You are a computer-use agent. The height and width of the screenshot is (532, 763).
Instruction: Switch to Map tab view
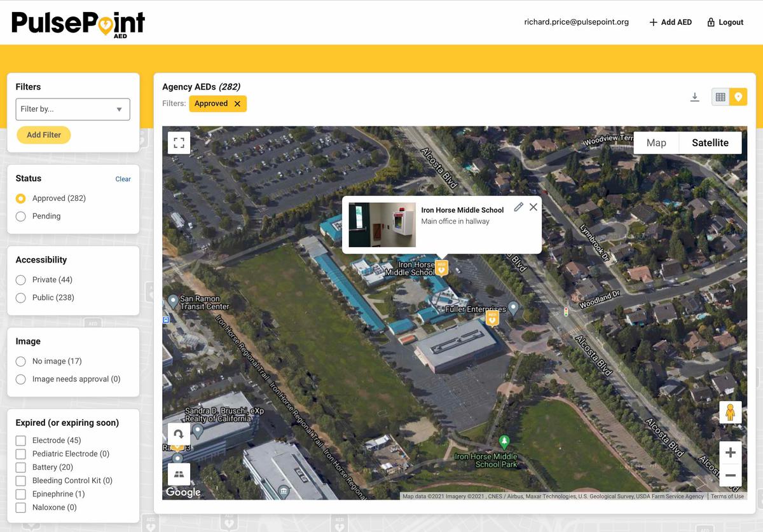pos(656,143)
